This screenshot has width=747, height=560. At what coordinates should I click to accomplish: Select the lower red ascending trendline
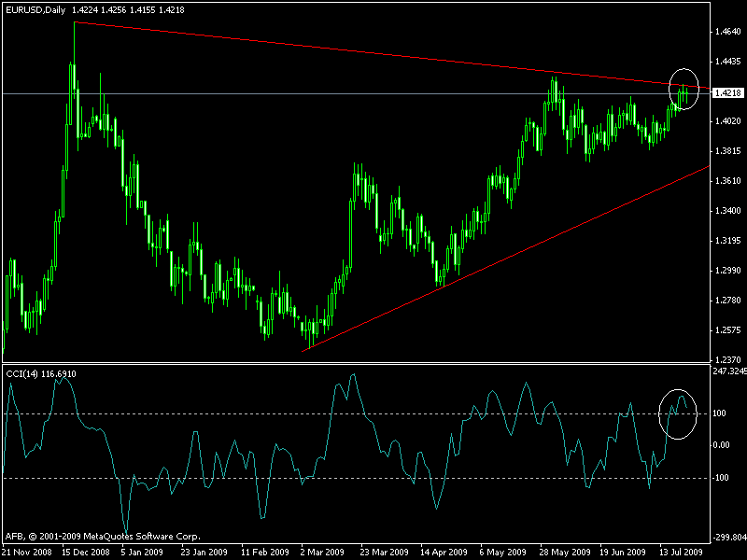point(505,259)
